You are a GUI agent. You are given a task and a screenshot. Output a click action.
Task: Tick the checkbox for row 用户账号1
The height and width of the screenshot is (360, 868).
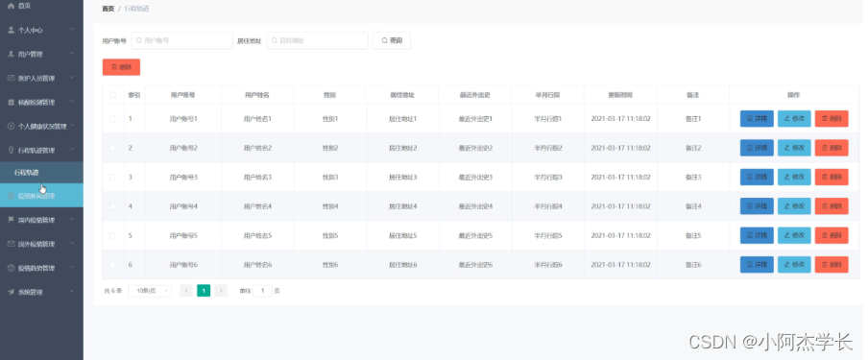113,118
